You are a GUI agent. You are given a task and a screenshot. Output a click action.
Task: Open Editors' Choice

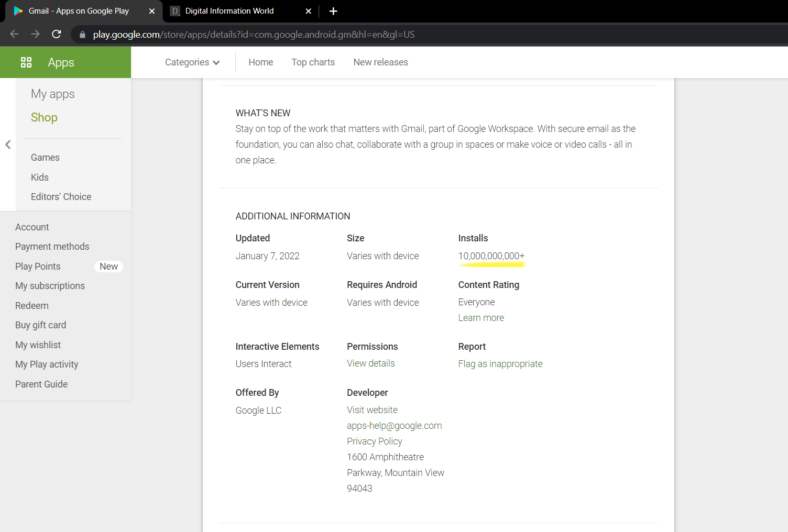(x=61, y=197)
